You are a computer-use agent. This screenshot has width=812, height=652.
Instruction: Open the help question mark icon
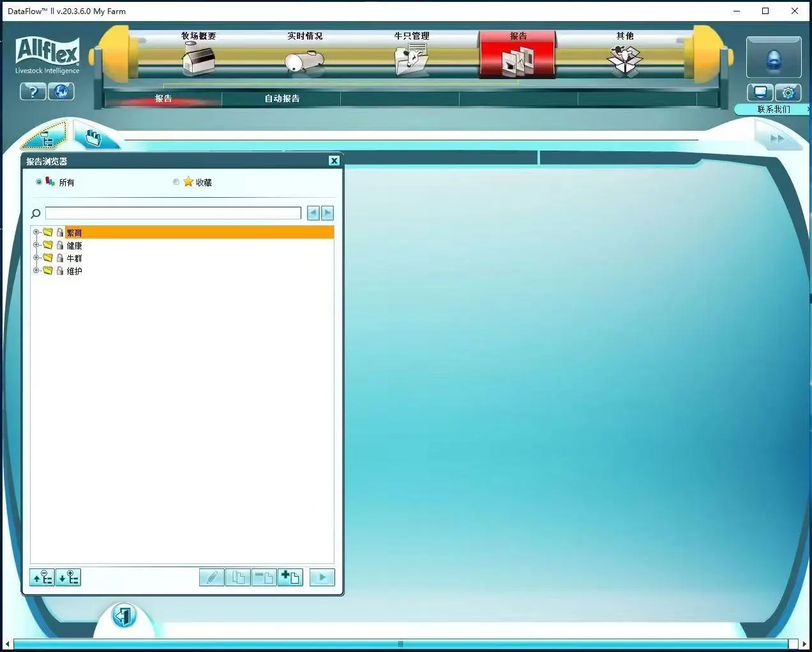tap(33, 92)
